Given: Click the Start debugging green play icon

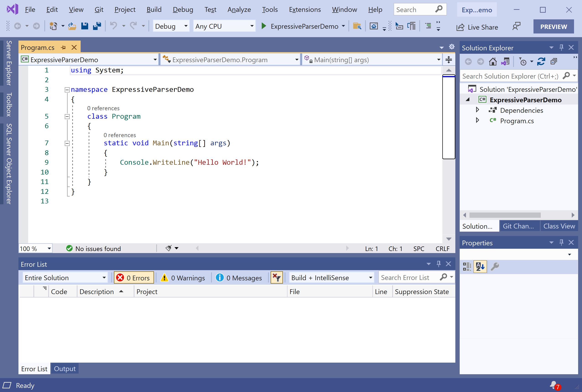Looking at the screenshot, I should (264, 26).
